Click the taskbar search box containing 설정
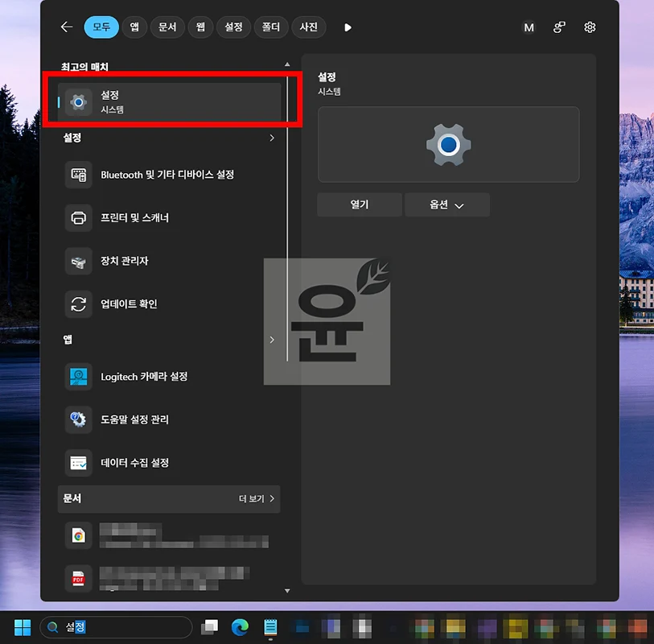The height and width of the screenshot is (644, 654). coord(116,627)
